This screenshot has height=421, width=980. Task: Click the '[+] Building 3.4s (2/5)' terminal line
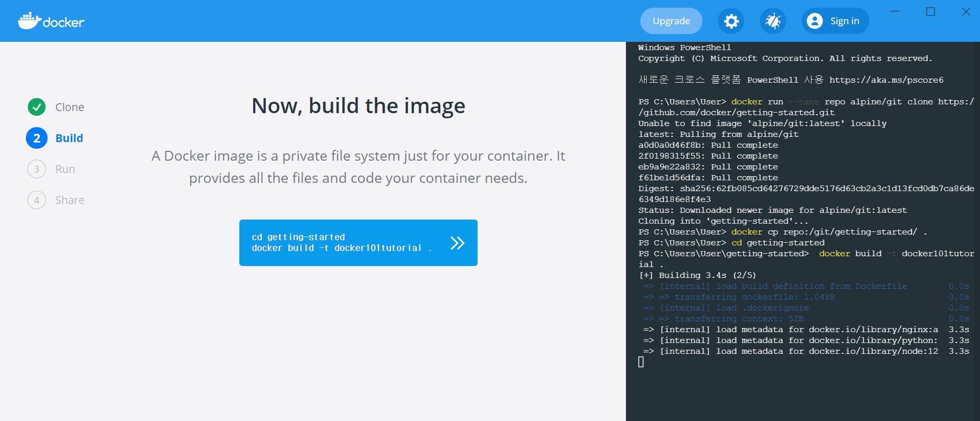point(697,275)
